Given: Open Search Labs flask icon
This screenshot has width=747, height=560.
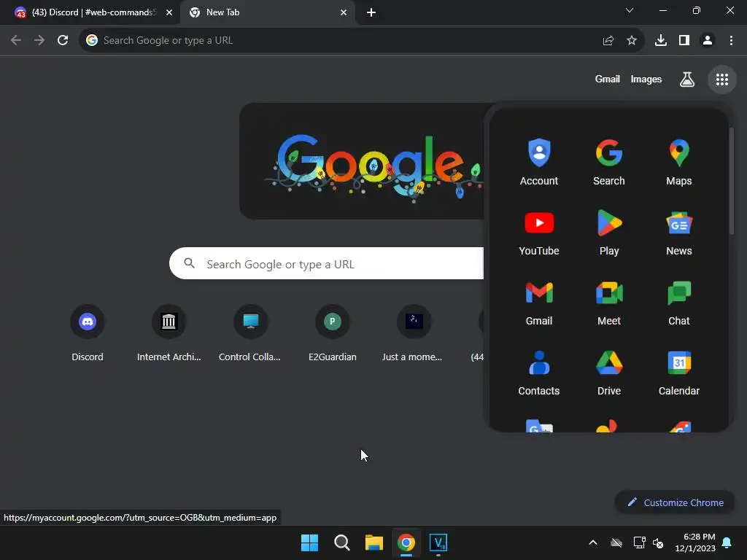Looking at the screenshot, I should click(x=686, y=79).
